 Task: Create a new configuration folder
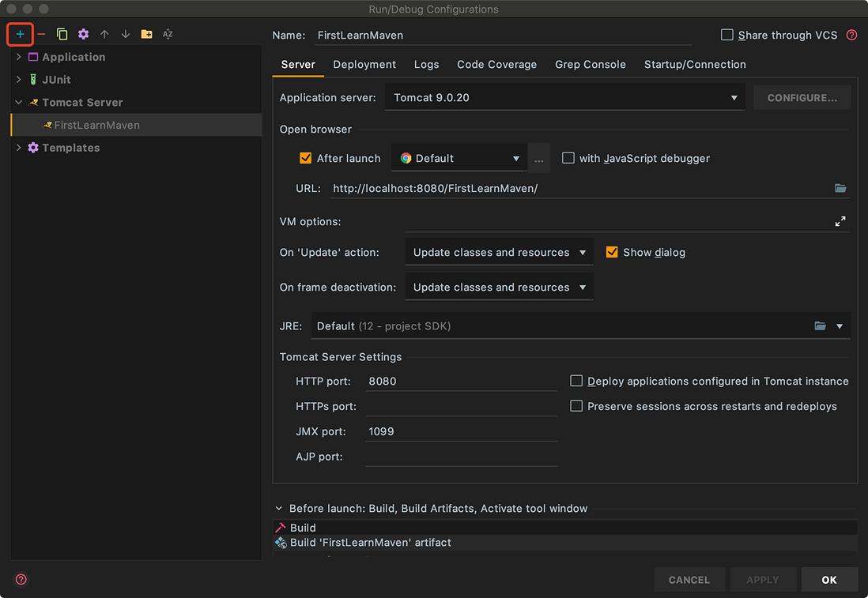(147, 34)
